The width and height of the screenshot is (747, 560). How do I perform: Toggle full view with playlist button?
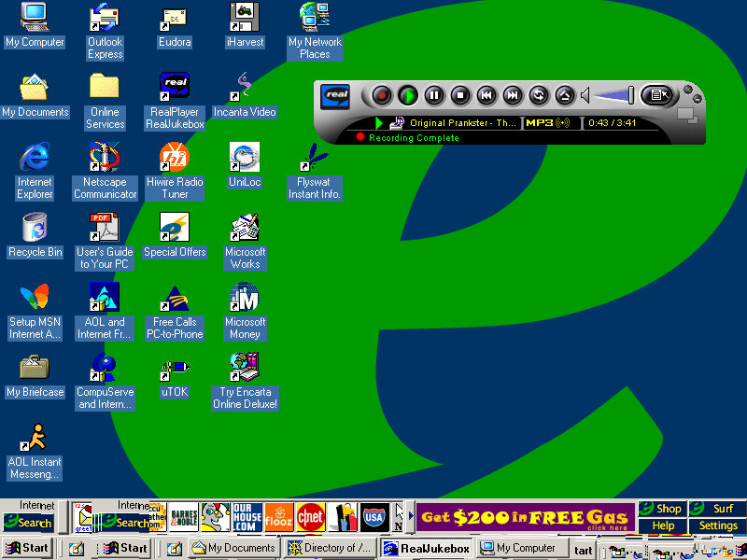tap(657, 94)
